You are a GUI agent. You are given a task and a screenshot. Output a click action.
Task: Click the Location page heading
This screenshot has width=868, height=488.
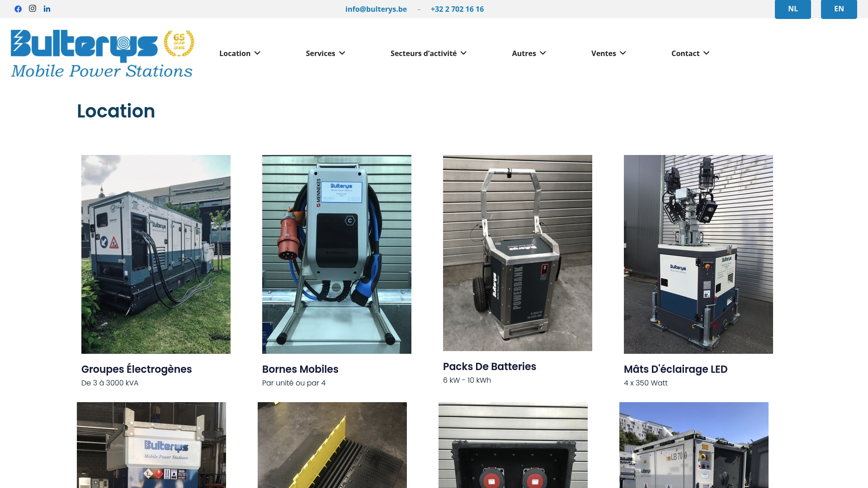tap(116, 111)
